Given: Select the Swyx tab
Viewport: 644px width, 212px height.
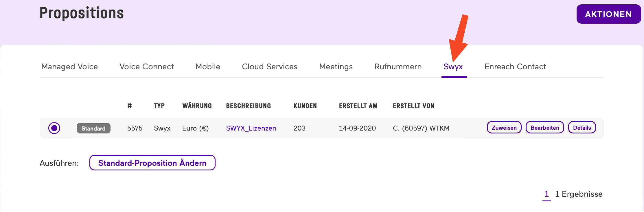Looking at the screenshot, I should pyautogui.click(x=453, y=67).
